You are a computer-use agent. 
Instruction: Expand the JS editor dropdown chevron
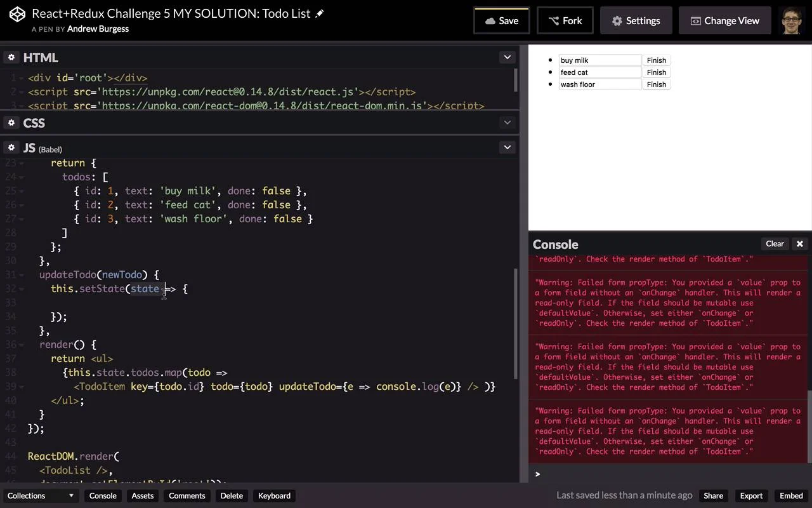pyautogui.click(x=507, y=147)
